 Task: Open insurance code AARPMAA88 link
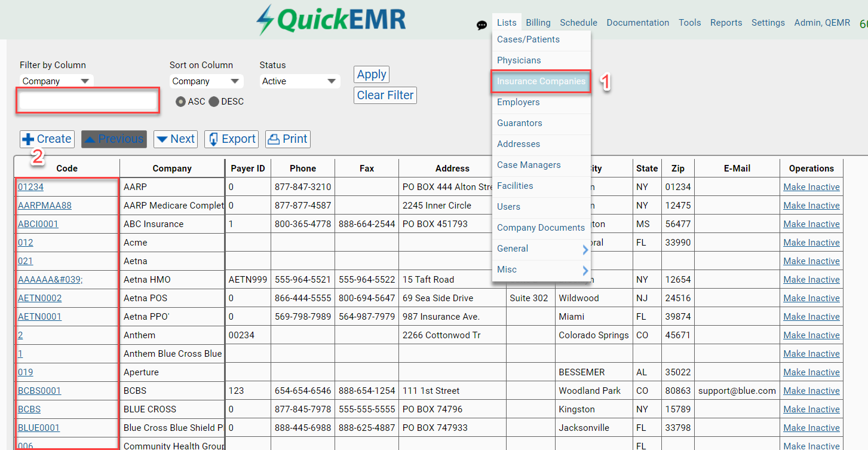coord(45,206)
